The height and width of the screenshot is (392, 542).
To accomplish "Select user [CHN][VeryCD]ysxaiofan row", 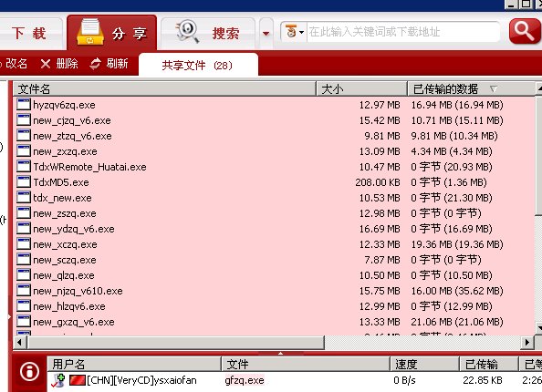I will pos(295,380).
